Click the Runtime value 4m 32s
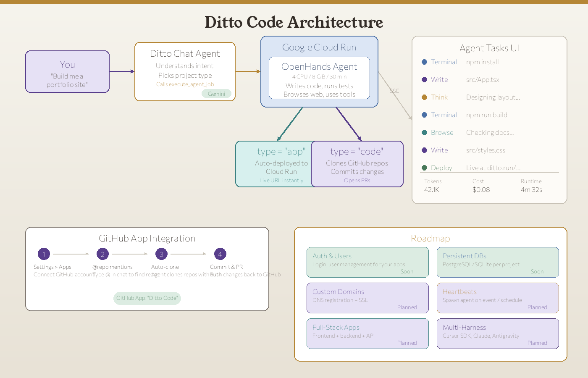 [x=531, y=190]
